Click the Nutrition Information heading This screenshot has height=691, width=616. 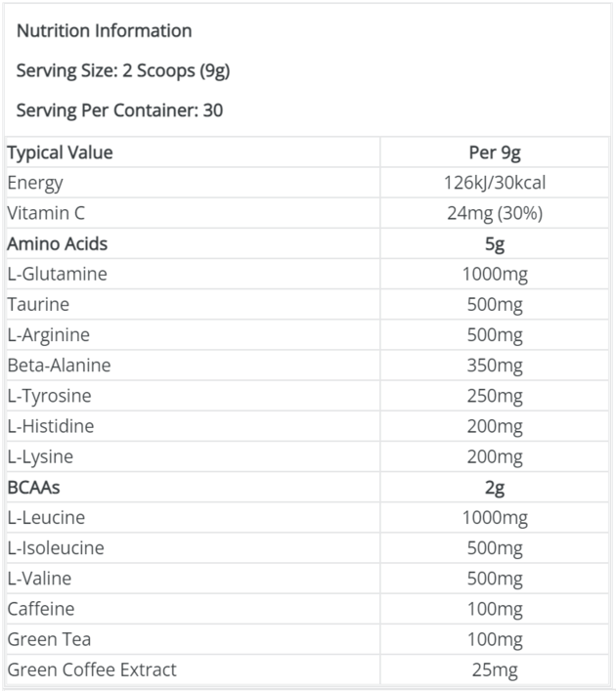coord(104,31)
